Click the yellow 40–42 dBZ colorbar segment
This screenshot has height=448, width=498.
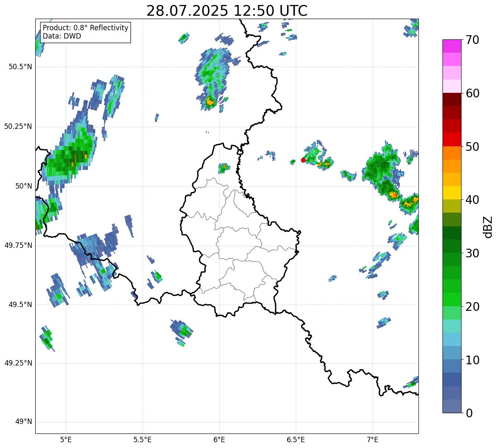tap(452, 193)
